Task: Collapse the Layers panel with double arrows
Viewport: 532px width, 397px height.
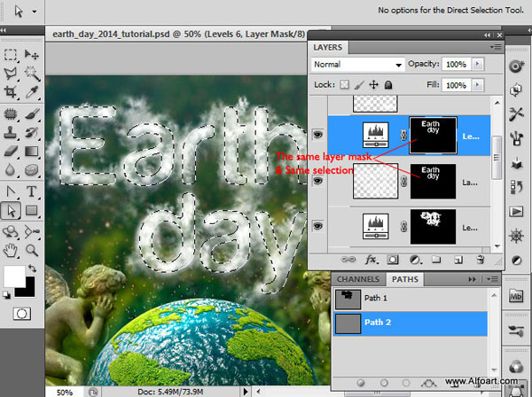Action: (487, 35)
